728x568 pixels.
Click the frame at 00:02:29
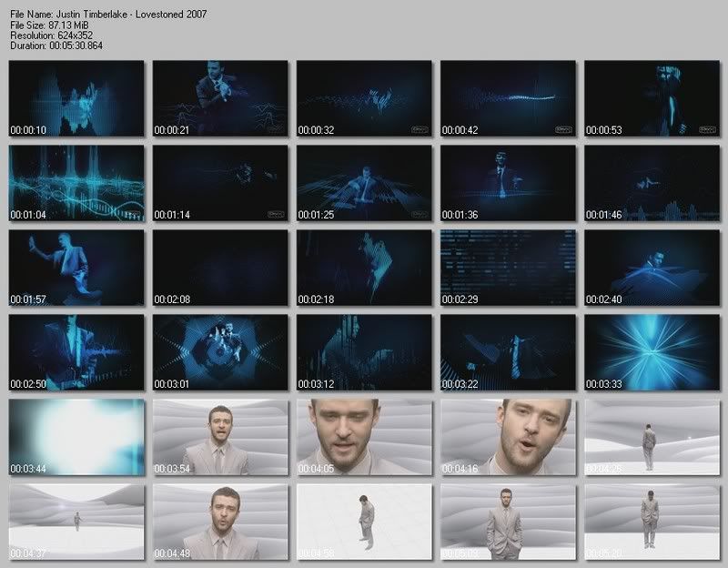pos(508,268)
